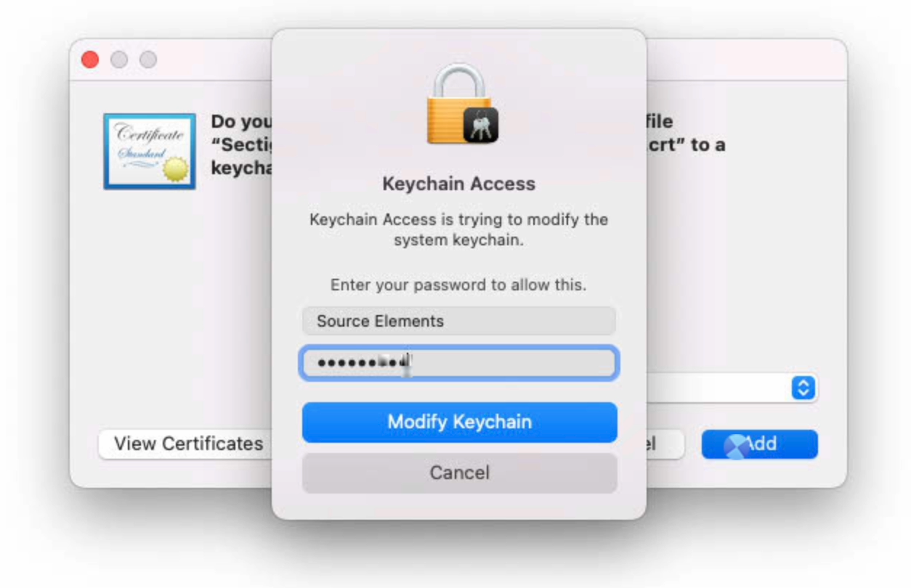Open the keychain popup via blue arrows
The image size is (911, 588).
(x=803, y=388)
